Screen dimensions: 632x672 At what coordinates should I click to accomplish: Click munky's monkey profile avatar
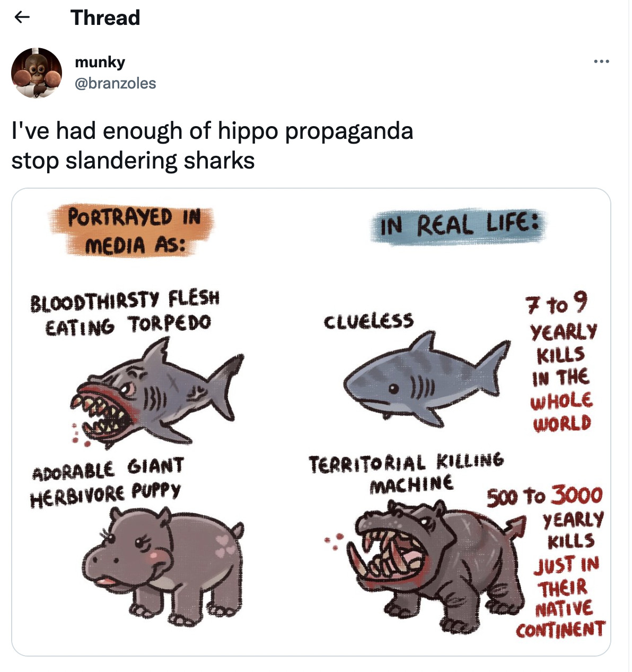click(37, 73)
